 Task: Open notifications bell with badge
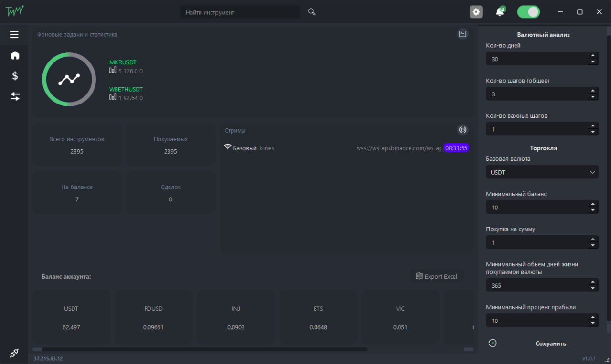(500, 11)
